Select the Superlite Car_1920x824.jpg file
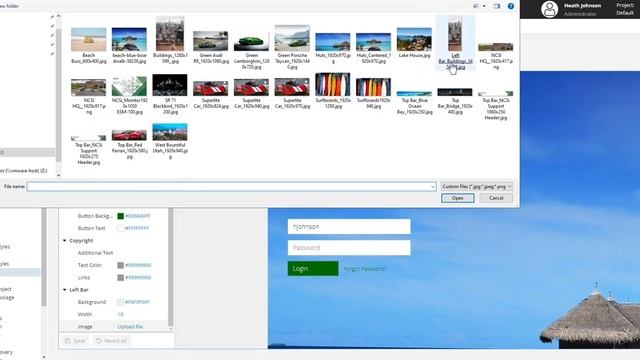This screenshot has height=360, width=640. click(211, 94)
